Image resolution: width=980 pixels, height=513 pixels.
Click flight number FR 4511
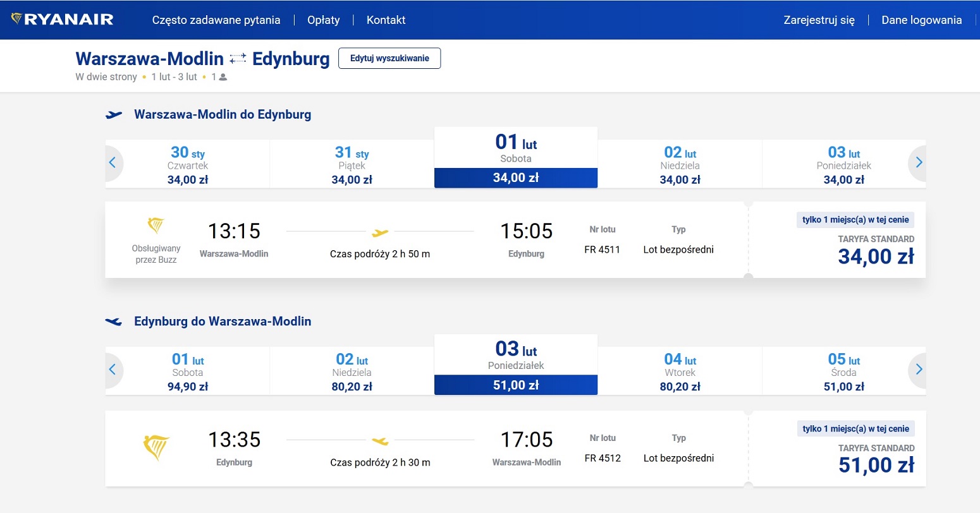pyautogui.click(x=603, y=250)
